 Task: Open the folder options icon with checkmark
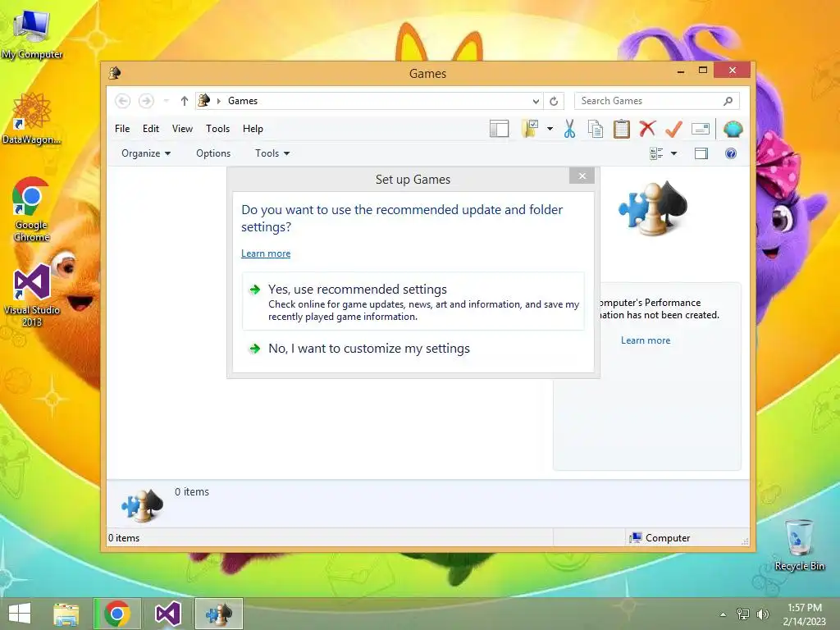coord(530,129)
